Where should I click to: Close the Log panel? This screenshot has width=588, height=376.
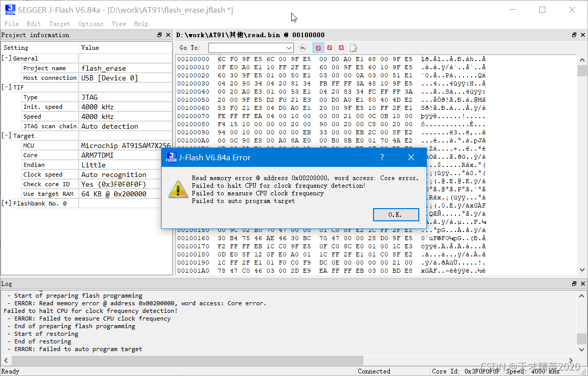[583, 284]
